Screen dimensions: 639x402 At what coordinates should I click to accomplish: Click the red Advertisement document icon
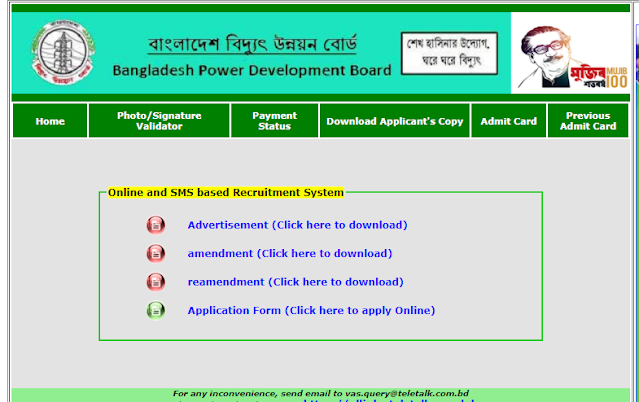(x=156, y=225)
